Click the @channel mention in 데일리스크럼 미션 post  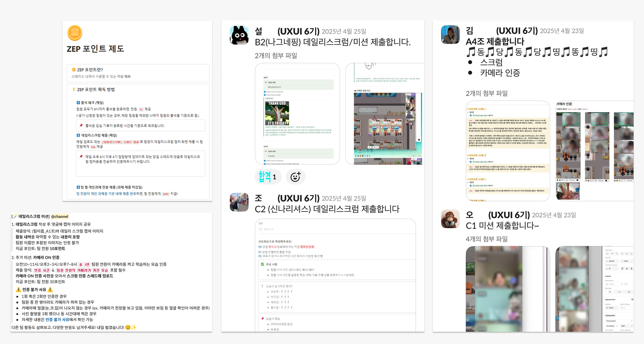click(x=60, y=216)
